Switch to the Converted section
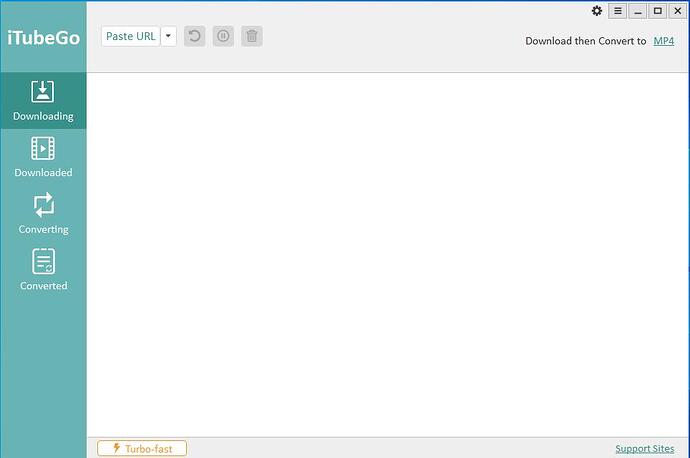690x458 pixels. point(43,270)
